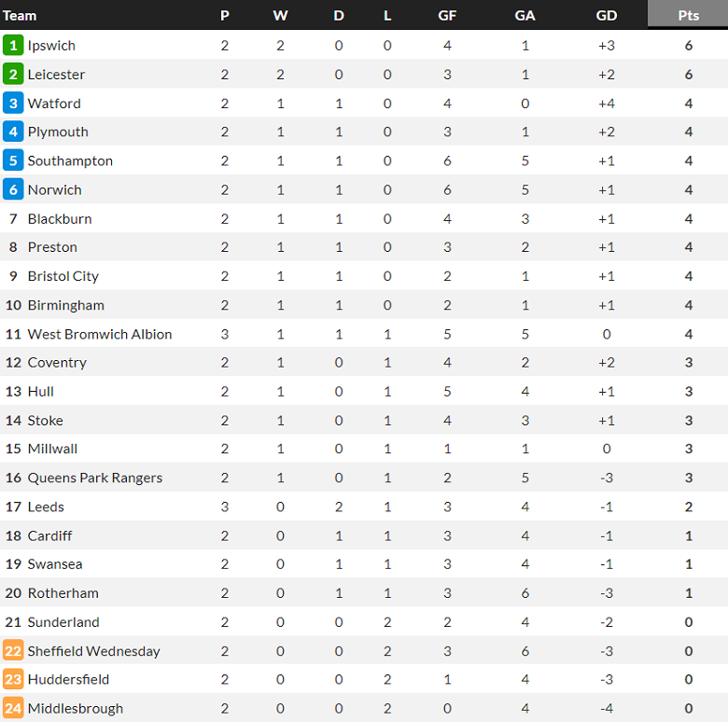Viewport: 728px width, 722px height.
Task: Open the Ipswich team link
Action: pos(51,46)
